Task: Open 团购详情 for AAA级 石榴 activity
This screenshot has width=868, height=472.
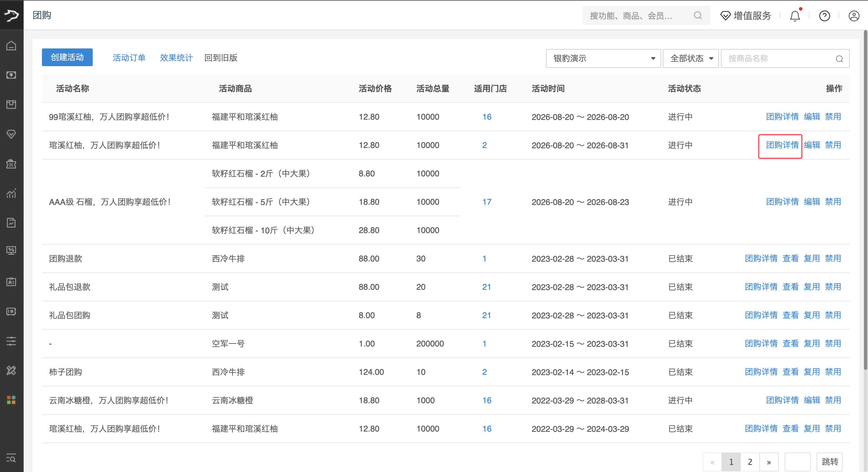Action: [782, 202]
